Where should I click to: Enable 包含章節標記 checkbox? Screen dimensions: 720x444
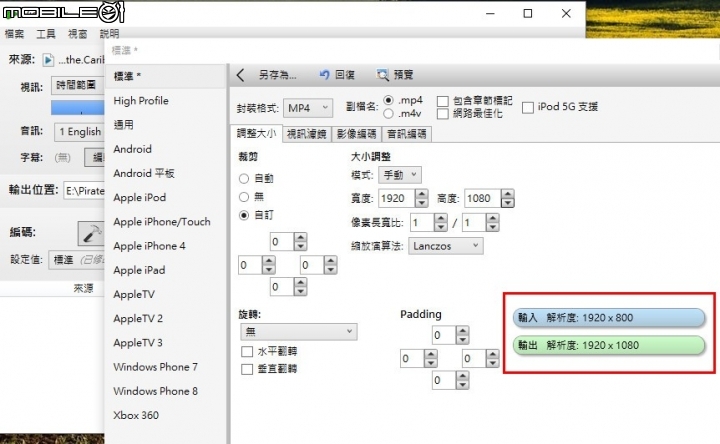pyautogui.click(x=443, y=101)
